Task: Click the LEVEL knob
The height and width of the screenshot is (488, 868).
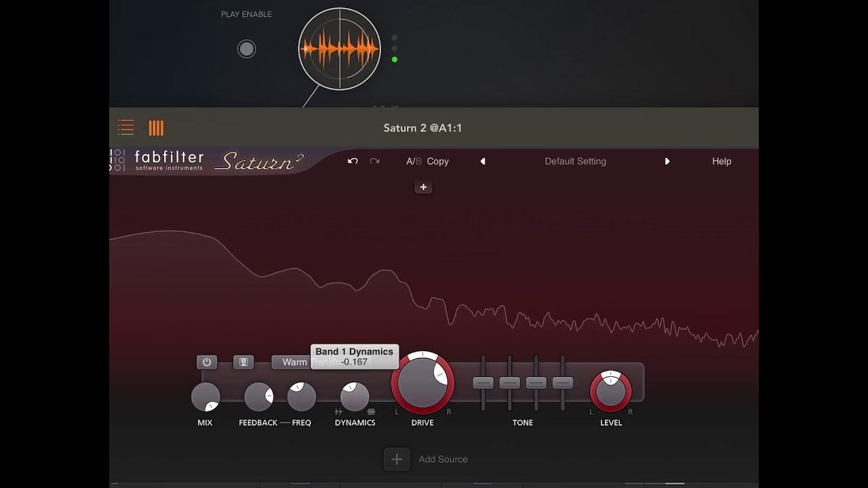Action: (x=611, y=391)
